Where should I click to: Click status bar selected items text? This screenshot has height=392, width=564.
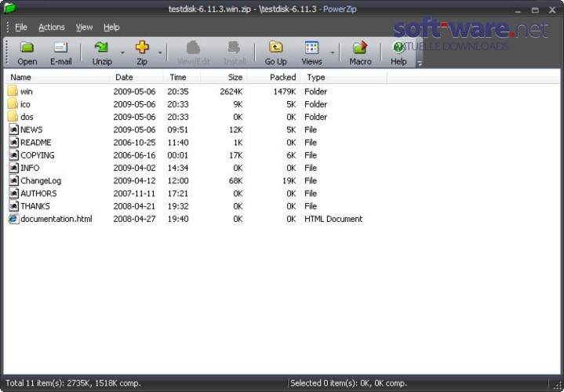pos(348,383)
